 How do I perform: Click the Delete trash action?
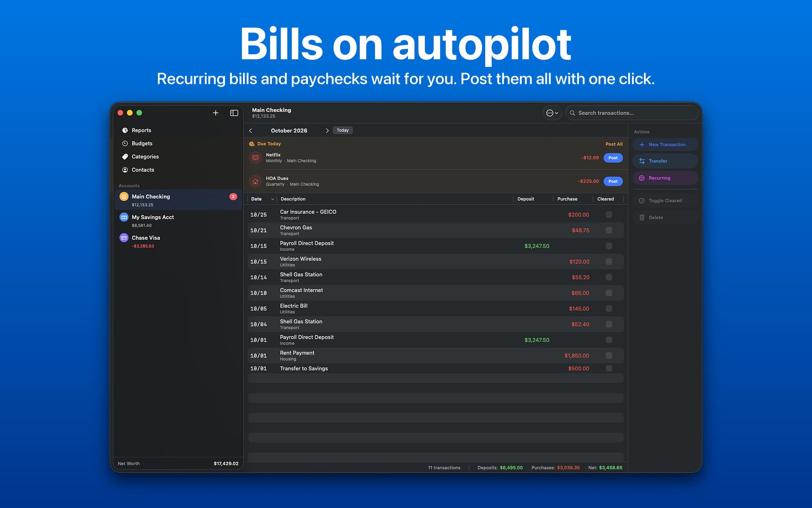665,217
